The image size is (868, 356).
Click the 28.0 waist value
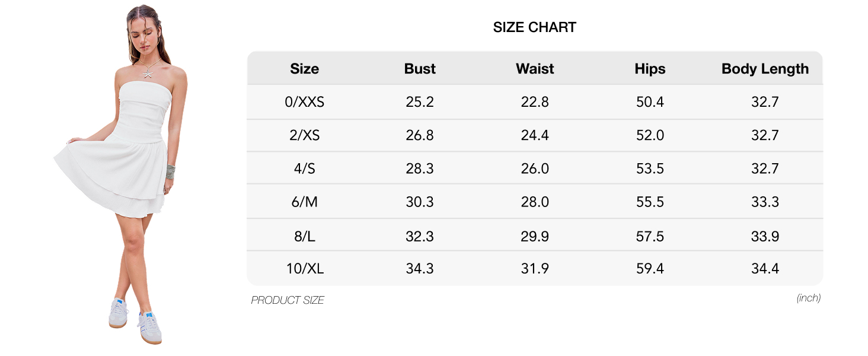[x=535, y=202]
